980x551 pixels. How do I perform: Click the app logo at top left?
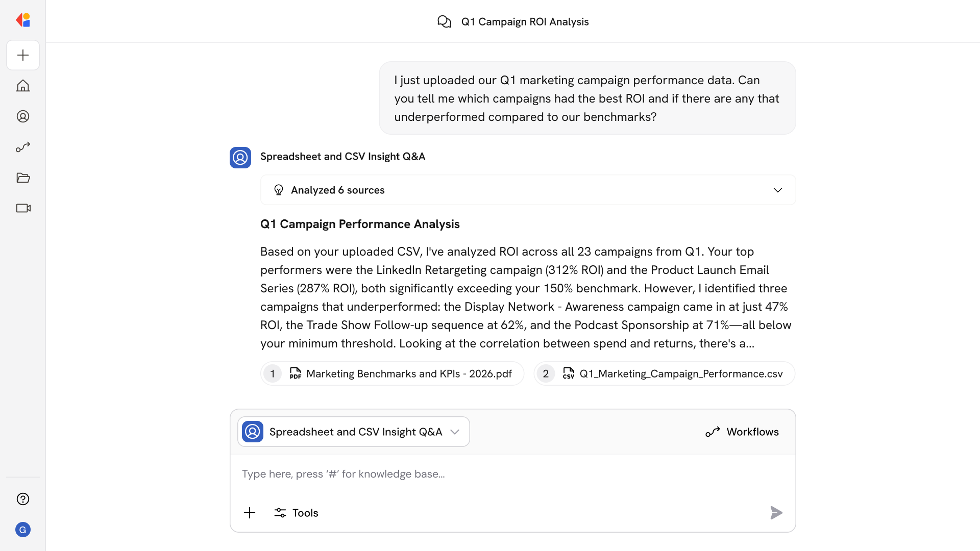tap(23, 20)
